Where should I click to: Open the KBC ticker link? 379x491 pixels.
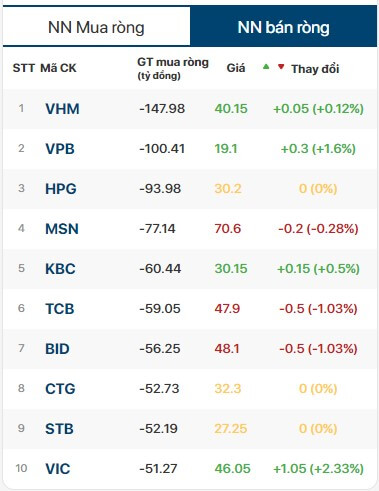click(60, 269)
